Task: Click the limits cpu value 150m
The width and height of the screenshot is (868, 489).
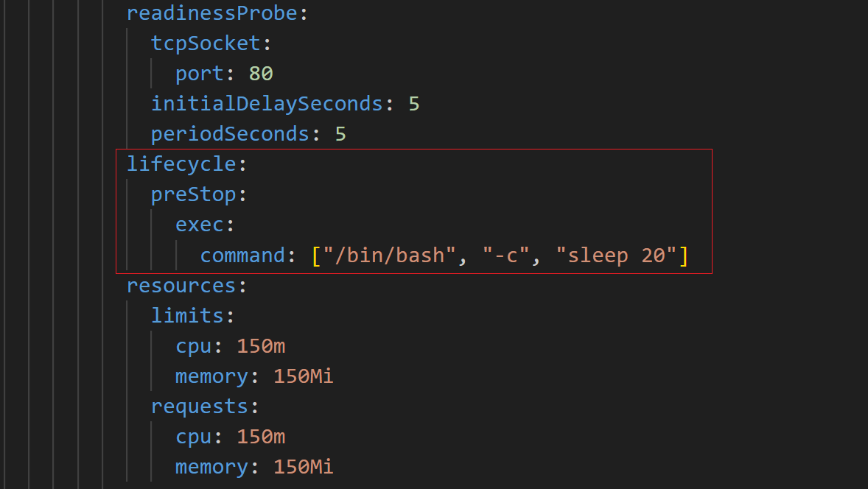Action: [261, 346]
